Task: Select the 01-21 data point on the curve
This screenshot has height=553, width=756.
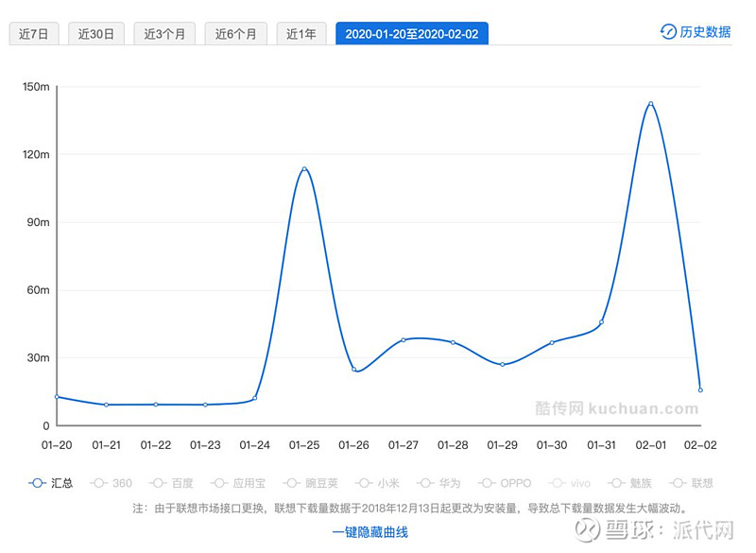Action: tap(107, 405)
